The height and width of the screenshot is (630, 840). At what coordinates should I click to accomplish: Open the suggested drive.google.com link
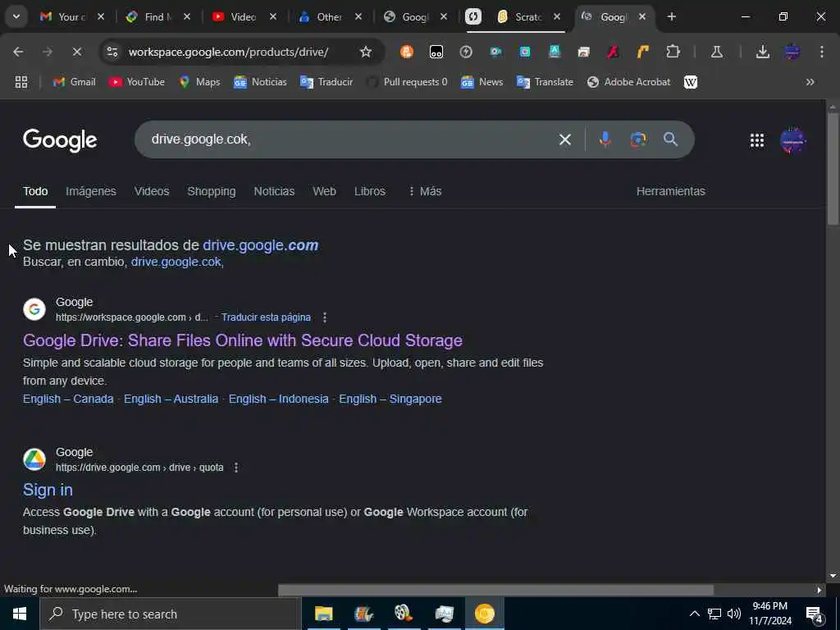(260, 245)
